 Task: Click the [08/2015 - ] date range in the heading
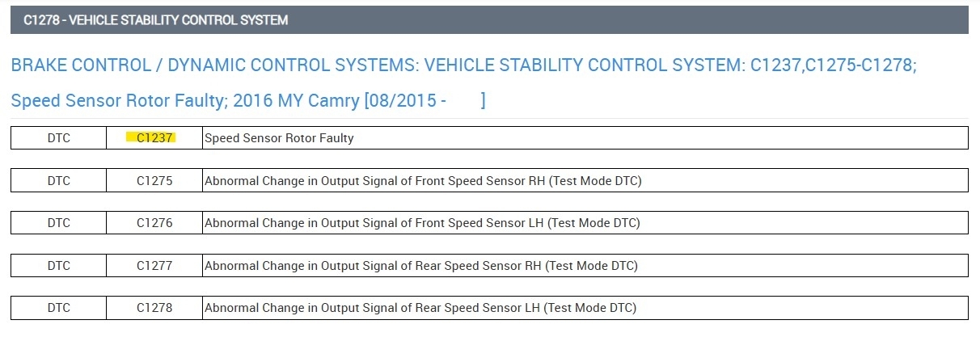click(425, 101)
